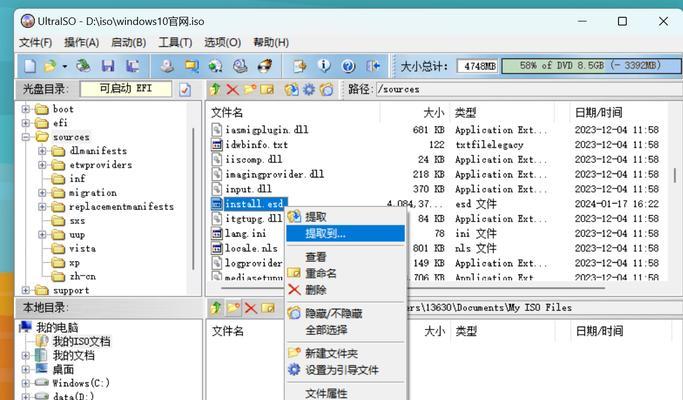Expand the Windows(C:) drive node
This screenshot has height=400, width=683.
click(x=26, y=383)
